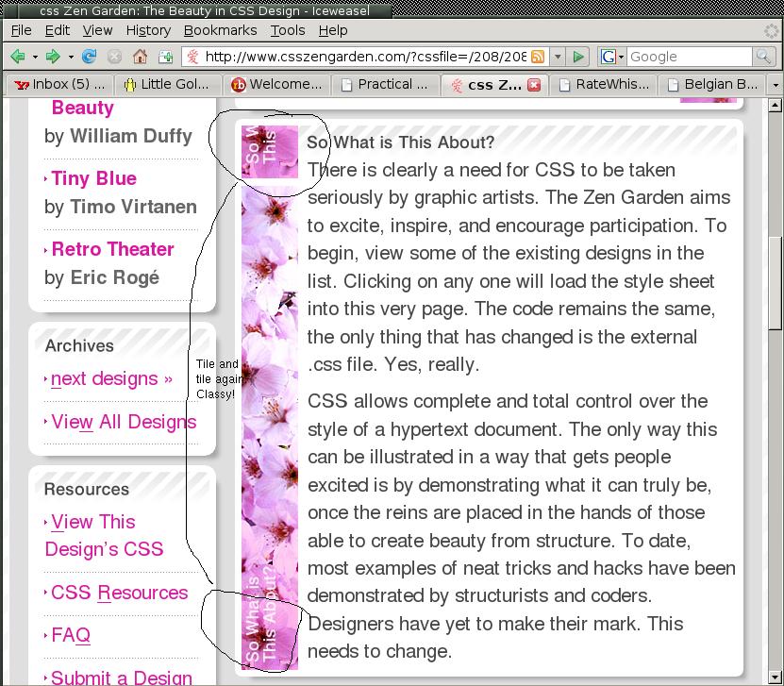784x686 pixels.
Task: Click the vertical scrollbar thumb
Action: click(x=775, y=282)
